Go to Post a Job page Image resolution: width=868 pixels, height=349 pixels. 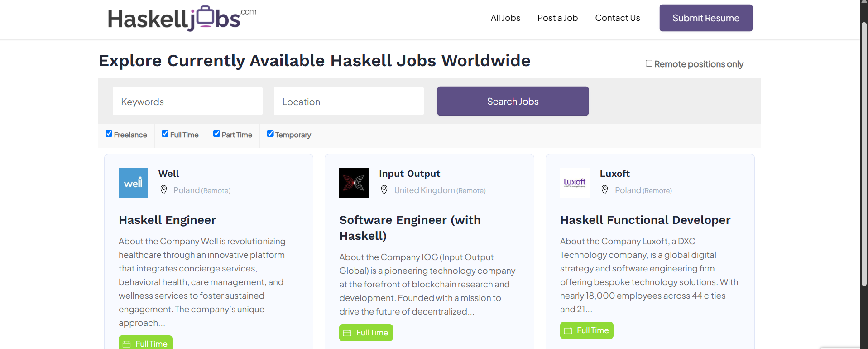coord(557,18)
